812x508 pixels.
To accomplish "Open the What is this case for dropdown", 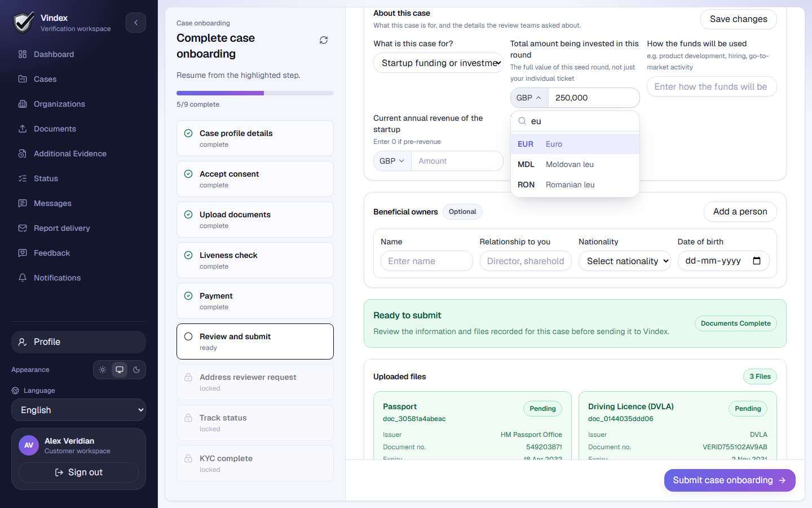I will [438, 63].
